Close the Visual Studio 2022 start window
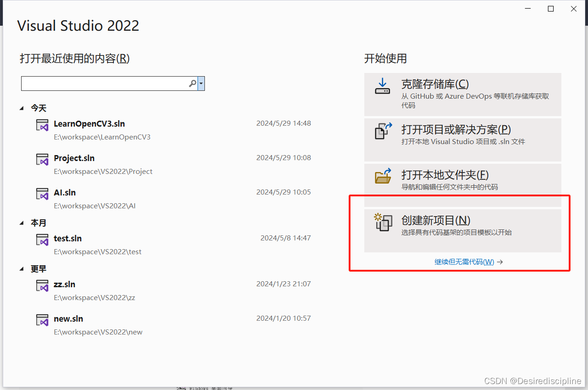The height and width of the screenshot is (390, 588). (574, 9)
